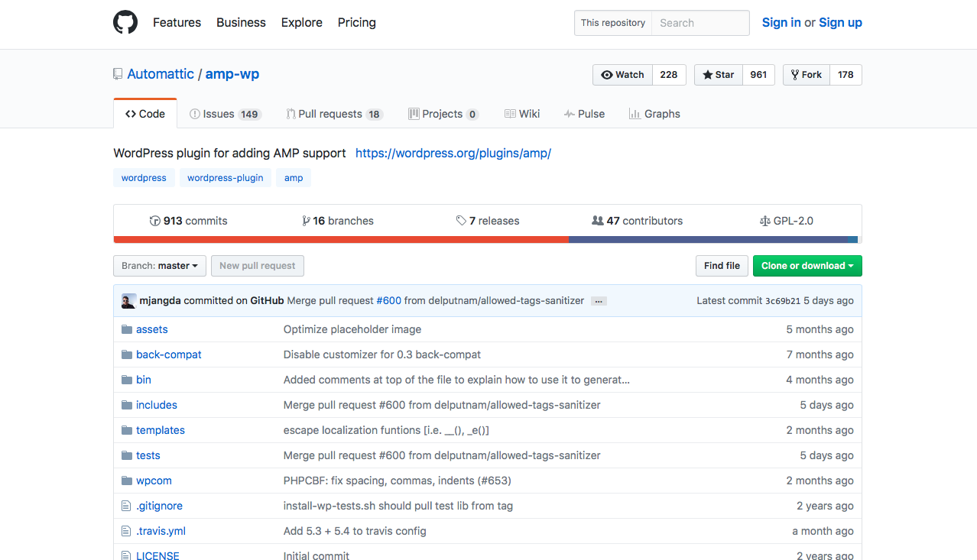Viewport: 977px width, 560px height.
Task: View the 7 releases
Action: tap(488, 221)
